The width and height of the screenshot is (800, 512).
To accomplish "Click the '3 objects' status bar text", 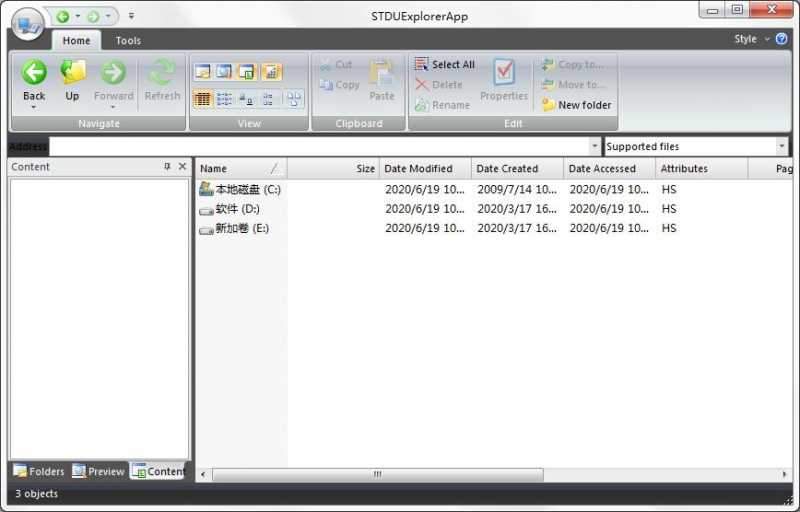I will click(x=36, y=494).
